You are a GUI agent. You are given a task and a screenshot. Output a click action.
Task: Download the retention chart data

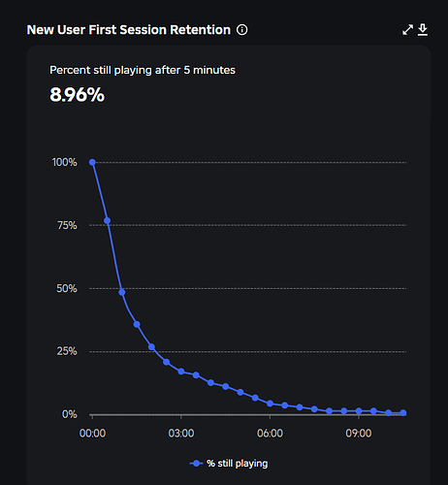(x=423, y=29)
